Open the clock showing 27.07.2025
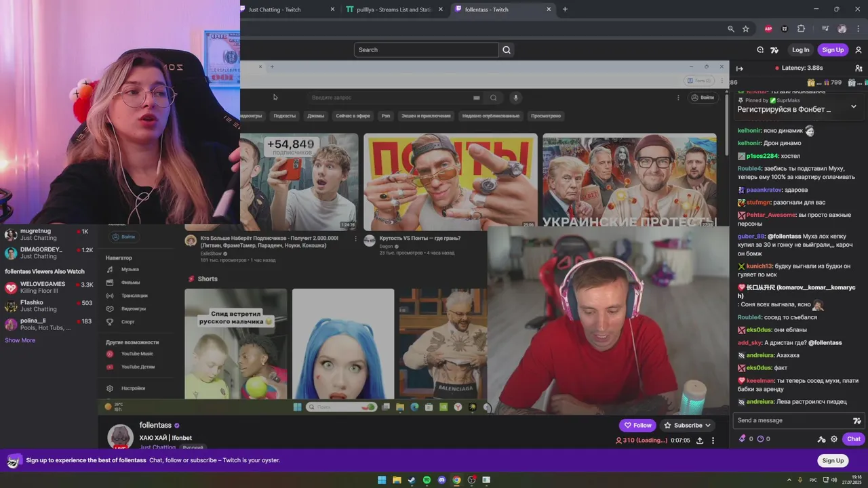The height and width of the screenshot is (488, 868). coord(852,480)
